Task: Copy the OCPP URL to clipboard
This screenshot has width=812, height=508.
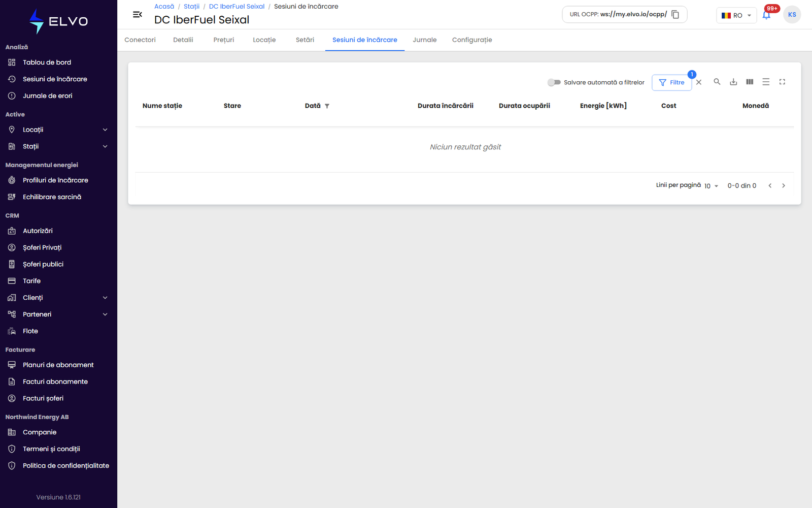Action: 675,14
